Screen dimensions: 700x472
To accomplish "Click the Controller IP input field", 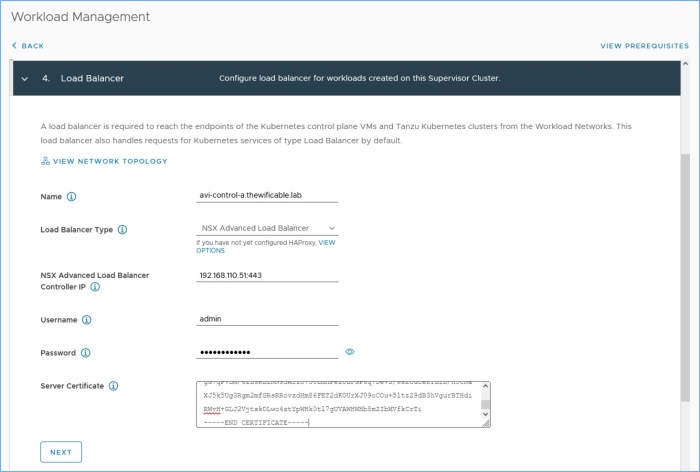I will click(267, 275).
